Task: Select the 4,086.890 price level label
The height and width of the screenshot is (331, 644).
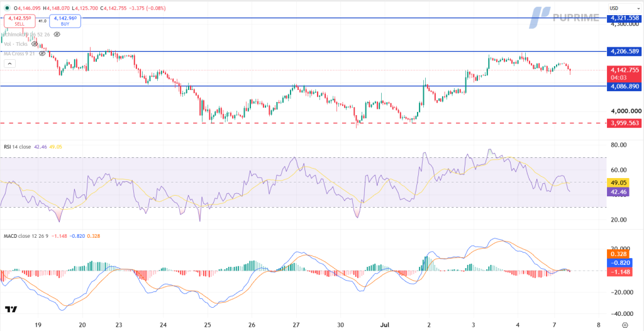Action: (x=625, y=86)
